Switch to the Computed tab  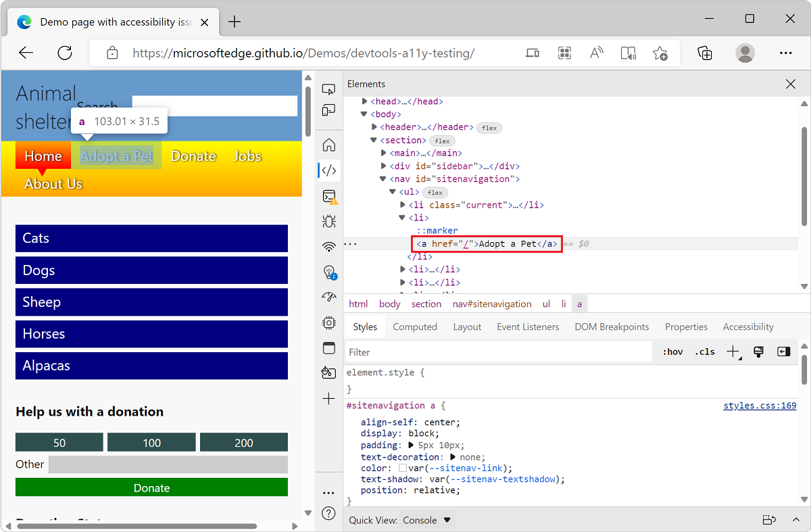[x=414, y=327]
